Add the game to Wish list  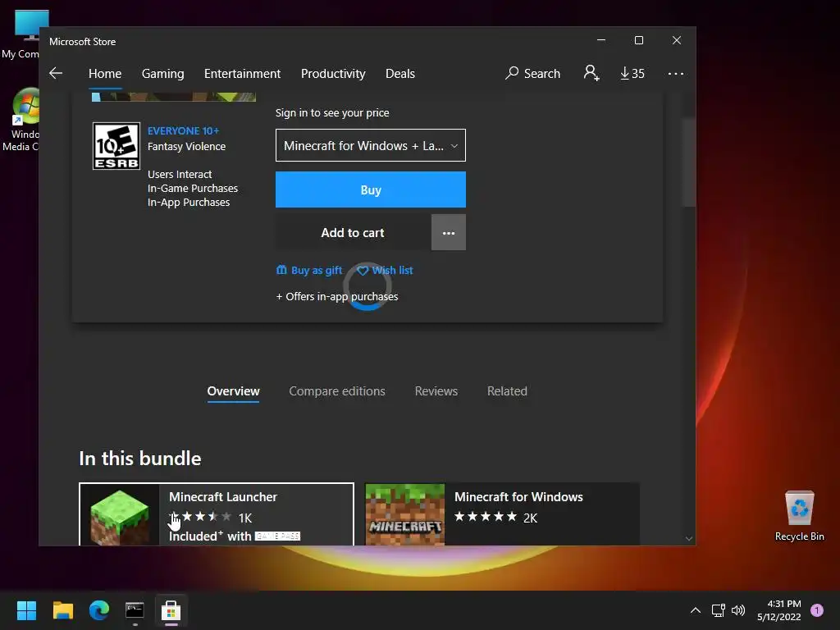(x=386, y=271)
